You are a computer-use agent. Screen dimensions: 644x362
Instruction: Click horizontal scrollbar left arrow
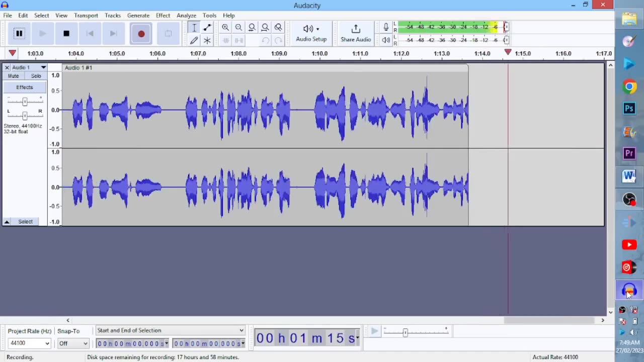68,320
